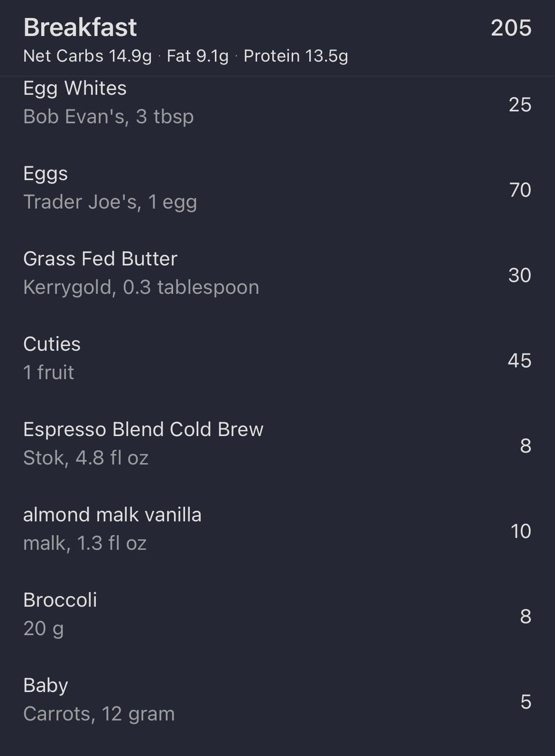Tap the 1 fruit serving text

click(x=49, y=372)
